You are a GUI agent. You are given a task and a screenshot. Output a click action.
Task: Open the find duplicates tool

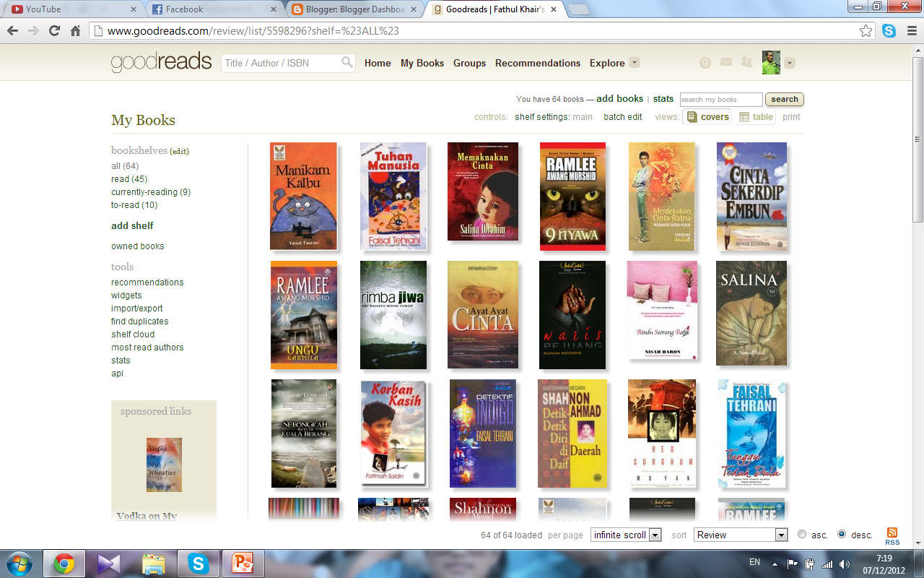pos(140,322)
